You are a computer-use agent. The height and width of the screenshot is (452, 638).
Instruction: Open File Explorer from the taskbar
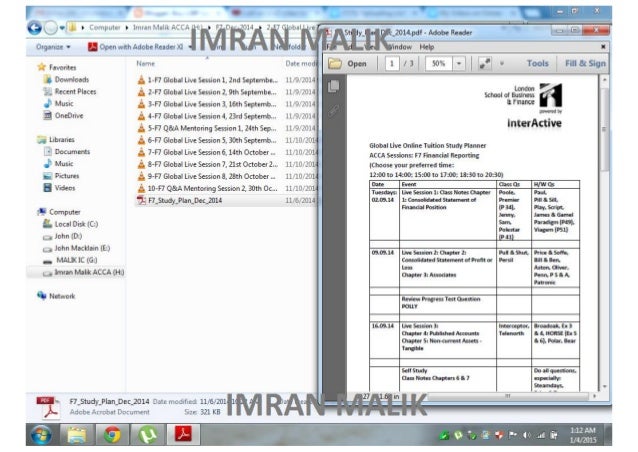(x=77, y=435)
